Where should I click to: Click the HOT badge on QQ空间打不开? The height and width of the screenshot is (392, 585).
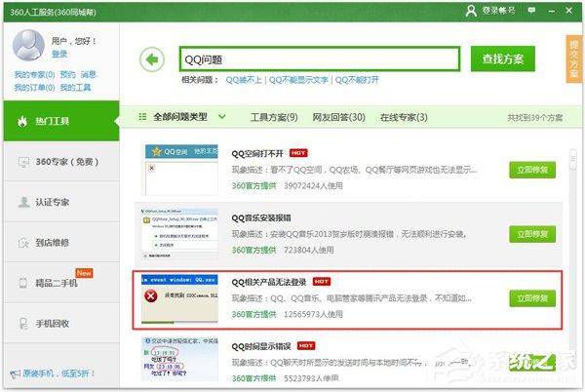tap(298, 153)
